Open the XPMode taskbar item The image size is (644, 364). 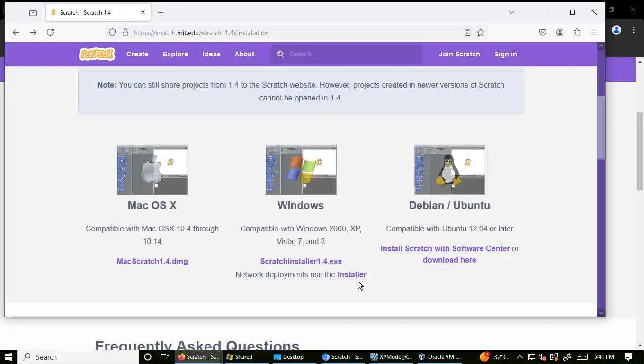tap(391, 357)
